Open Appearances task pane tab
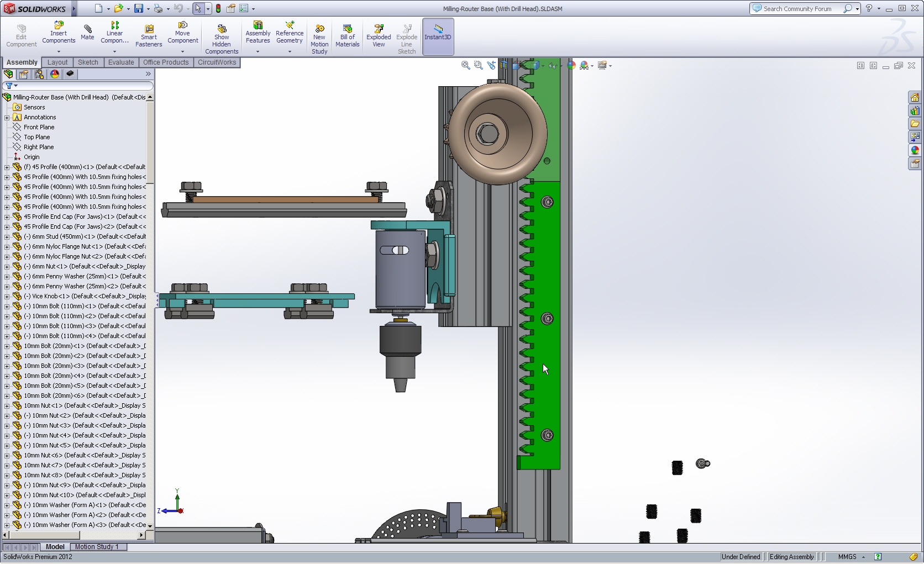The width and height of the screenshot is (924, 564). 915,150
